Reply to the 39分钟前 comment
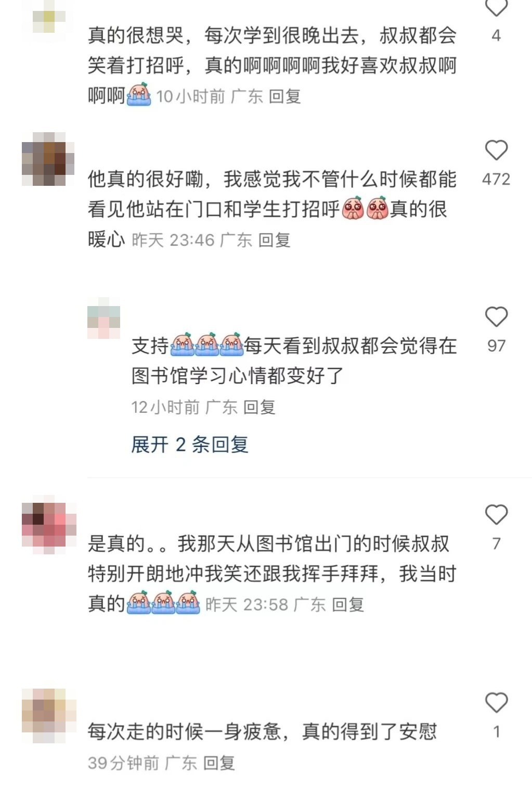532x799 pixels. tap(219, 763)
